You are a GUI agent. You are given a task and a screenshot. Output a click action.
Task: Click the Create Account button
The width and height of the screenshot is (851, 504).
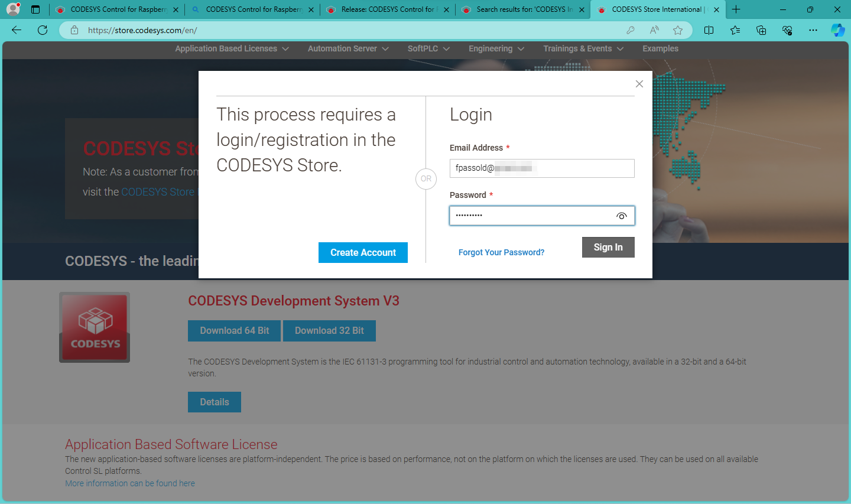(363, 252)
